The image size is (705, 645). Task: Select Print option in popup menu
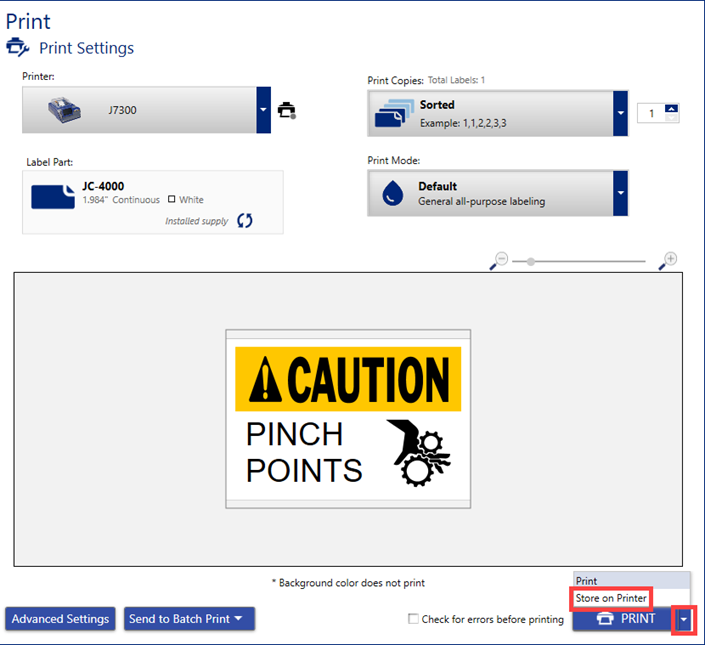click(x=588, y=581)
